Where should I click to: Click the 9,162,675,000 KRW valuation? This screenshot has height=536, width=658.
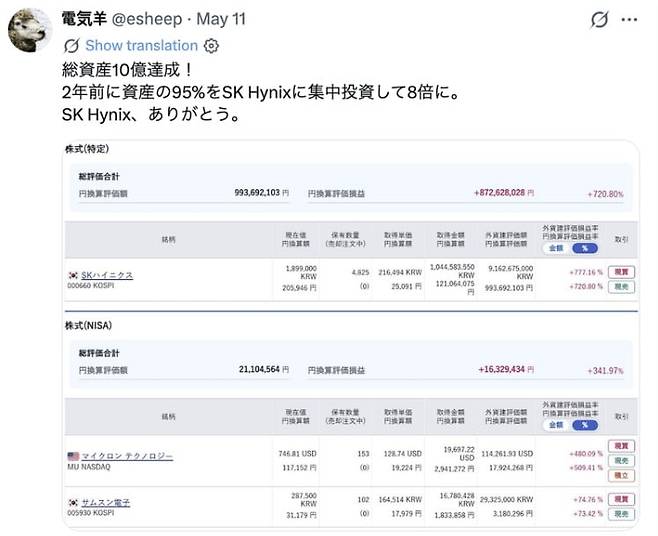pos(510,272)
